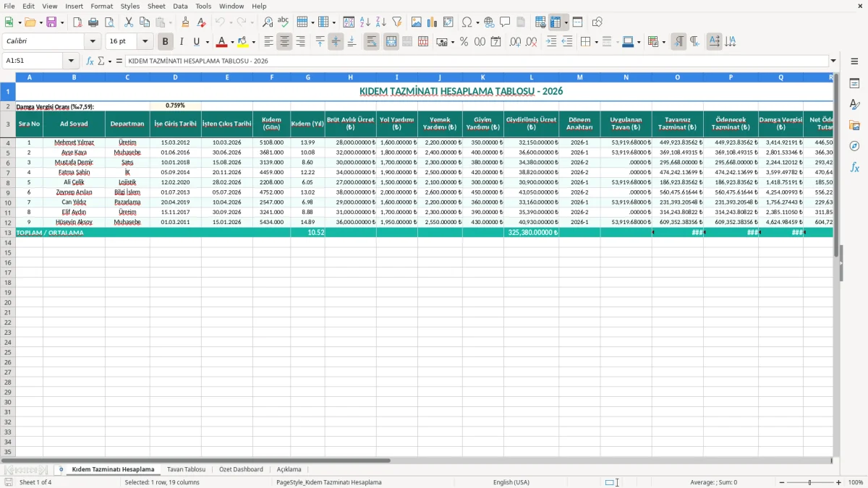The width and height of the screenshot is (868, 488).
Task: Open the font color dropdown arrow
Action: click(x=232, y=42)
